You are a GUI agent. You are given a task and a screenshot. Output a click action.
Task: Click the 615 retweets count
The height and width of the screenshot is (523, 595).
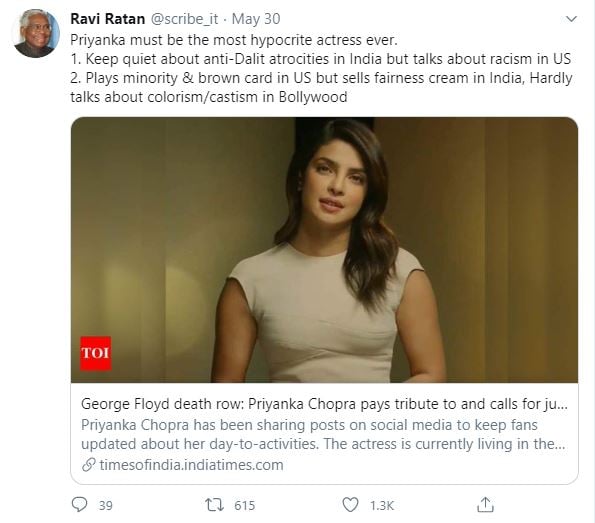[x=244, y=506]
